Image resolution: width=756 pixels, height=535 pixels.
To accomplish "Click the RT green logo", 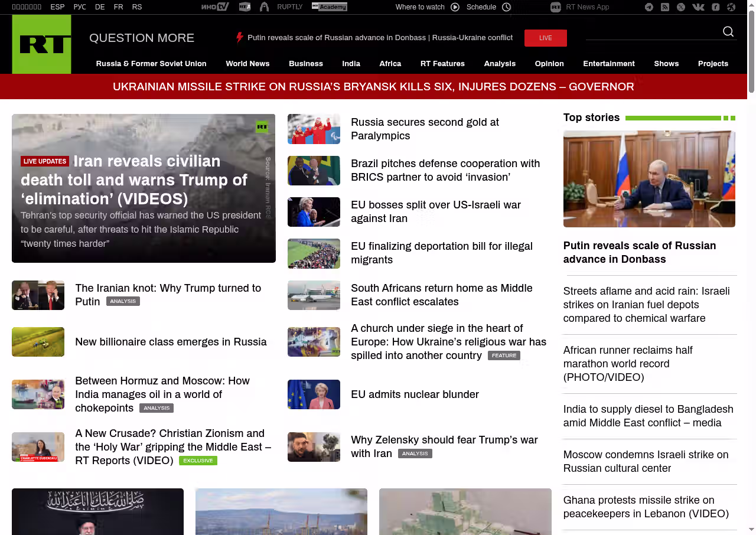I will coord(41,44).
